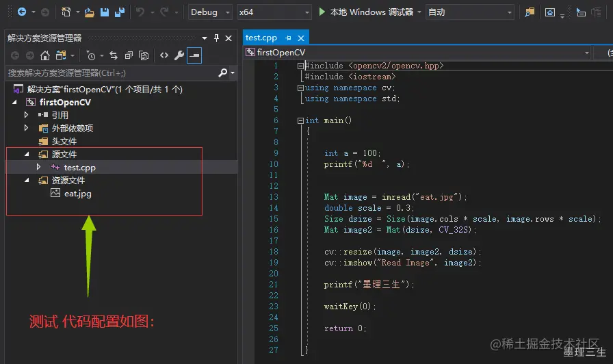
Task: Collapse the firstOpenCV project node
Action: (14, 102)
